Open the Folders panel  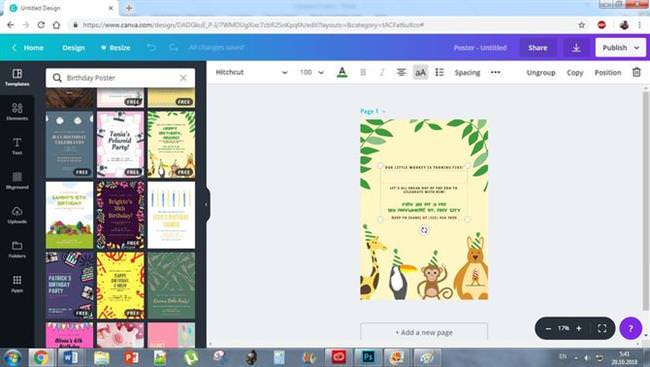(x=17, y=249)
